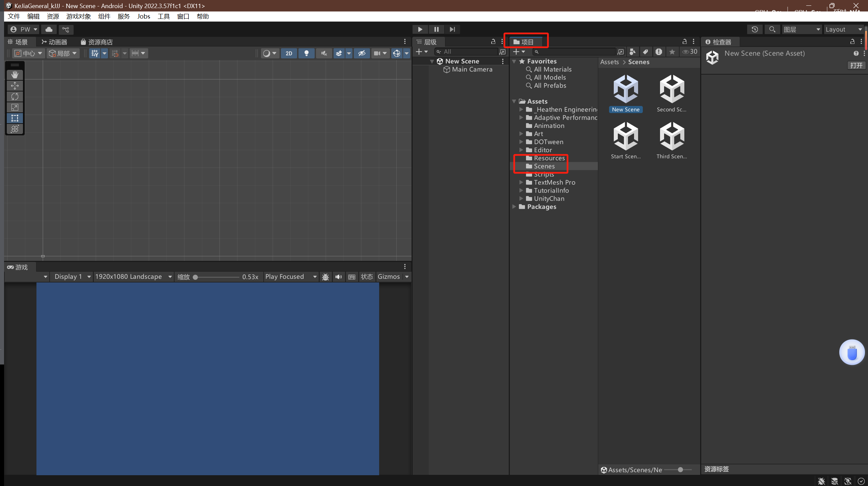Open the cloud services icon
The height and width of the screenshot is (486, 868).
[x=49, y=29]
